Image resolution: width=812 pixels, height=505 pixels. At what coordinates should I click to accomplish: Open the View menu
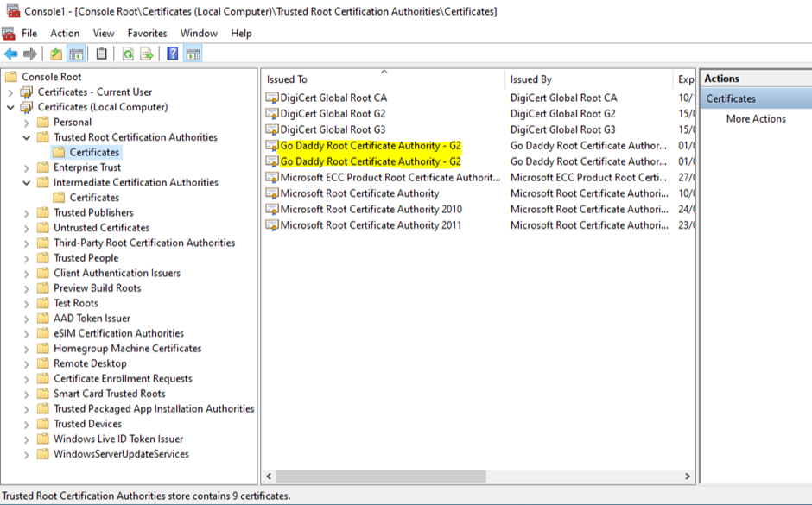pos(104,33)
